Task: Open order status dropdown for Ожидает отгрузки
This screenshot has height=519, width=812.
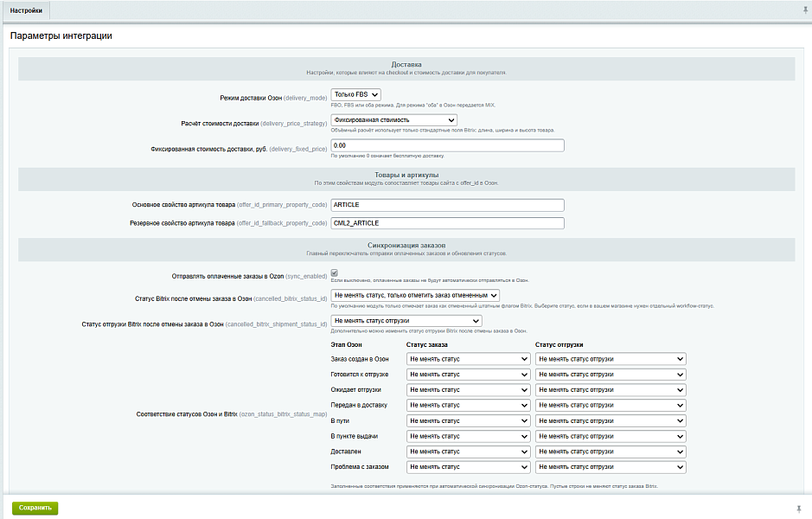Action: click(469, 390)
